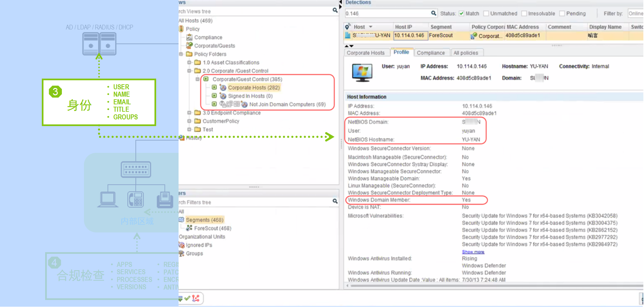
Task: Select Not Join Domain Computers policy
Action: [287, 104]
